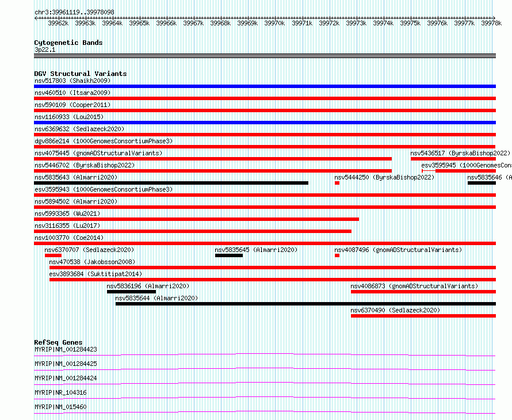Select red bar under nsv5993365 (Wu2021)
The image size is (512, 420).
[x=197, y=219]
